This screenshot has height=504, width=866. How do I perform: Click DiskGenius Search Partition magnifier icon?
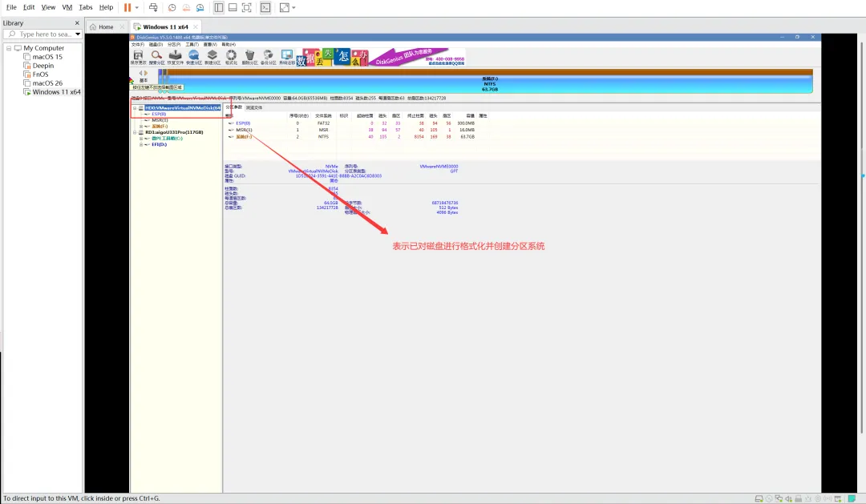point(157,57)
